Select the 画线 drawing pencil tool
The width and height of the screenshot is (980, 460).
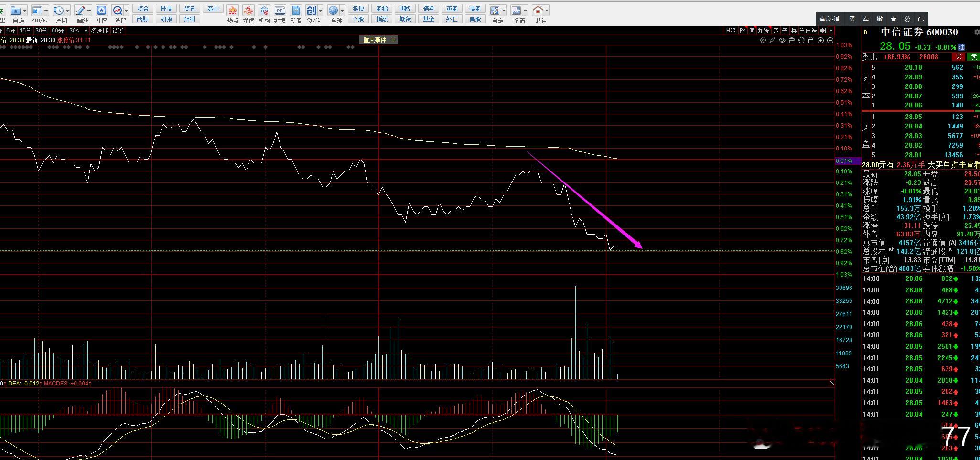tap(80, 11)
